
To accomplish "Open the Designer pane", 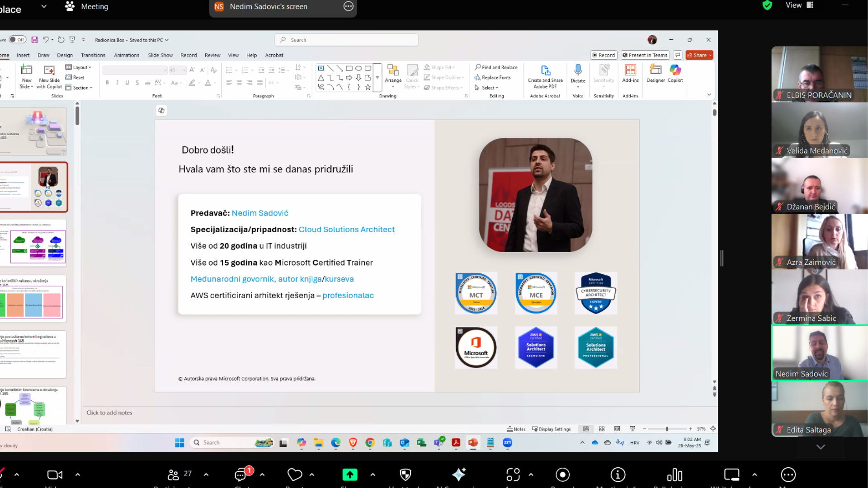I will point(656,74).
